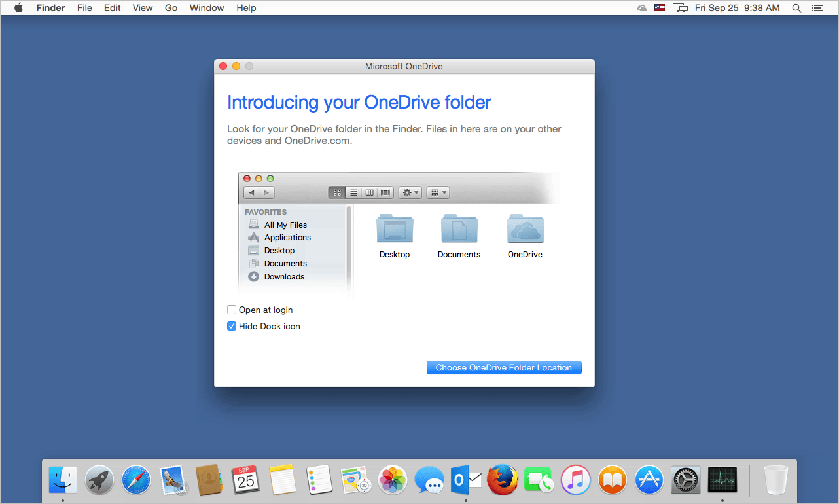Viewport: 839px width, 504px height.
Task: Open the Help menu
Action: pos(246,8)
